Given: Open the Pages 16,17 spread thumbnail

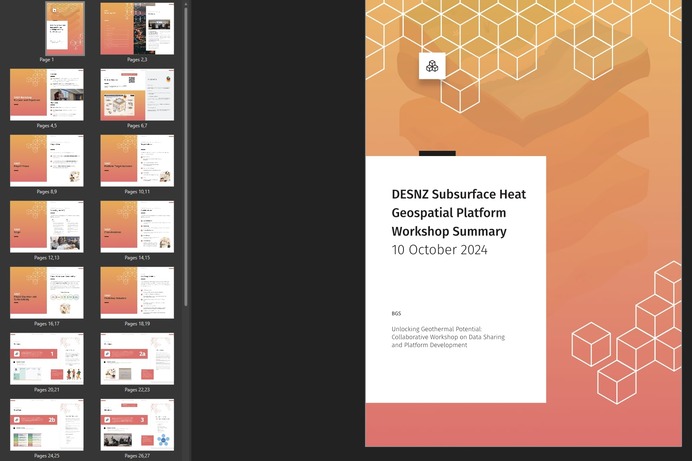Looking at the screenshot, I should pyautogui.click(x=47, y=292).
